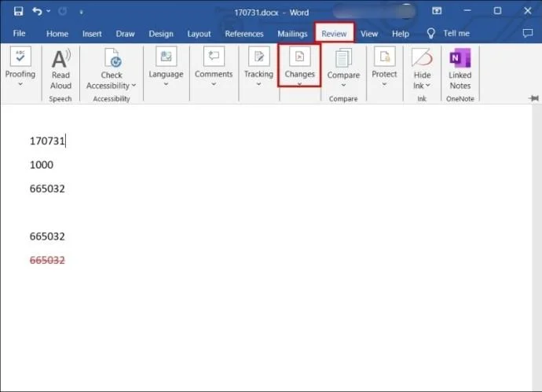Click the struck-through red 665032 text

(x=47, y=260)
